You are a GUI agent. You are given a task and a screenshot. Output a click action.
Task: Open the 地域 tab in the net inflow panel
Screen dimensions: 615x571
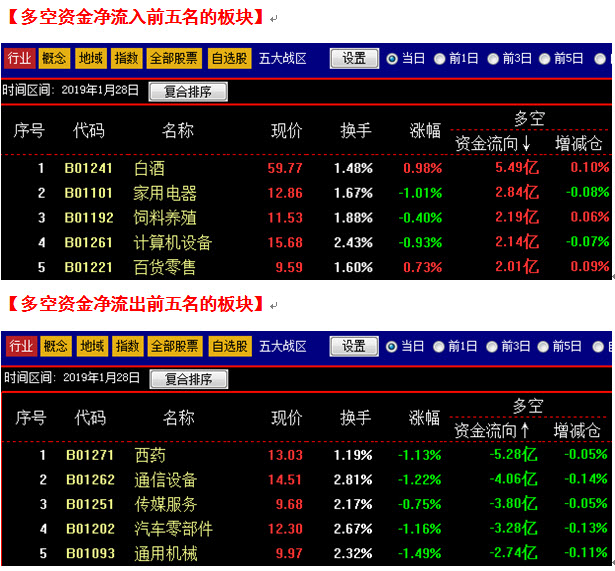tap(92, 58)
